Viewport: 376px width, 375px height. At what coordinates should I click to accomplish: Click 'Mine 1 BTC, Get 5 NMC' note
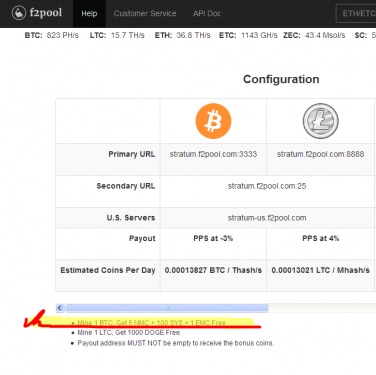tap(152, 323)
